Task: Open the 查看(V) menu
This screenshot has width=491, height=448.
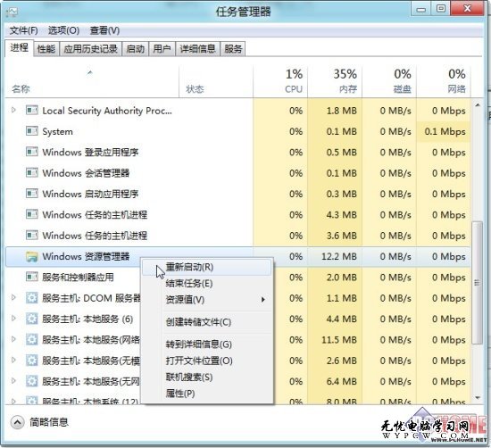Action: pos(104,30)
